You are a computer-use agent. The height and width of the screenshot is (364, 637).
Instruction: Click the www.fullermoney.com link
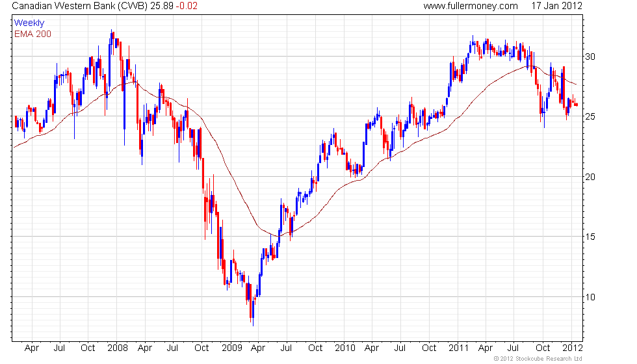pos(471,6)
